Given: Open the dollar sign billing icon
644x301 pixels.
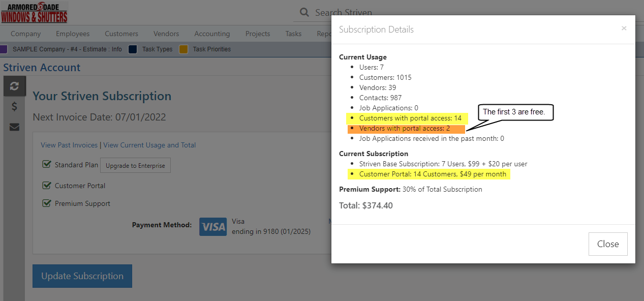Looking at the screenshot, I should click(x=14, y=106).
